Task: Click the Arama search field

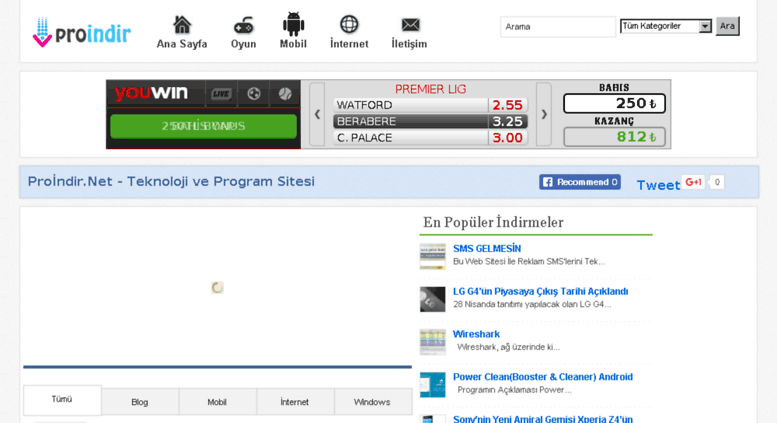Action: [x=557, y=27]
